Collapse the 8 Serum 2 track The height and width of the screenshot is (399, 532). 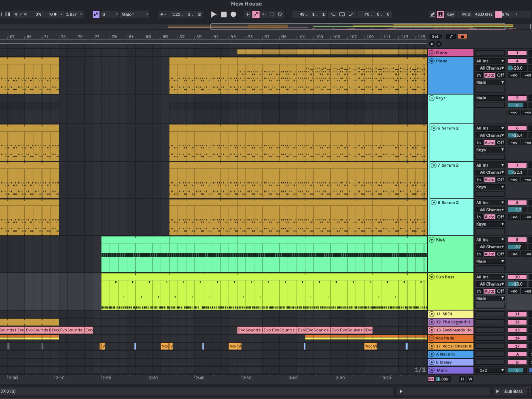(434, 203)
